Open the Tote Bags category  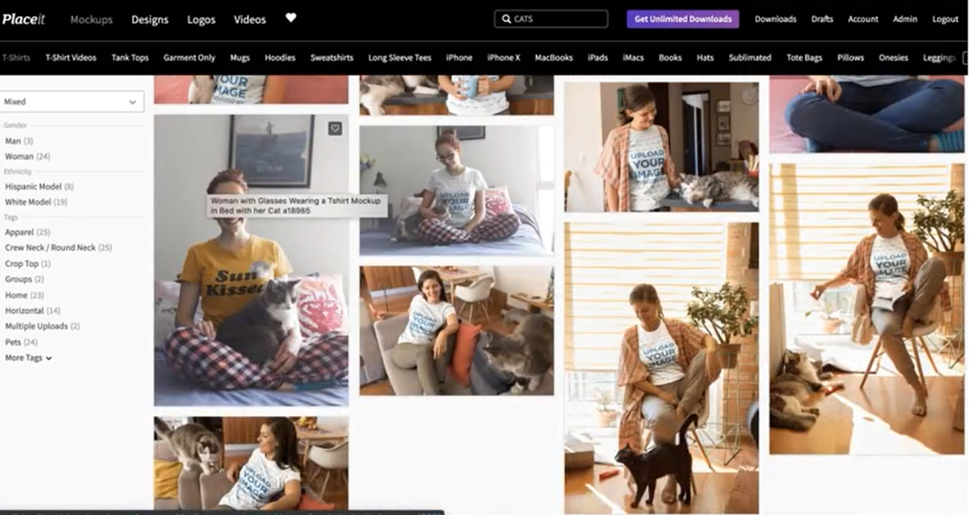click(x=804, y=57)
